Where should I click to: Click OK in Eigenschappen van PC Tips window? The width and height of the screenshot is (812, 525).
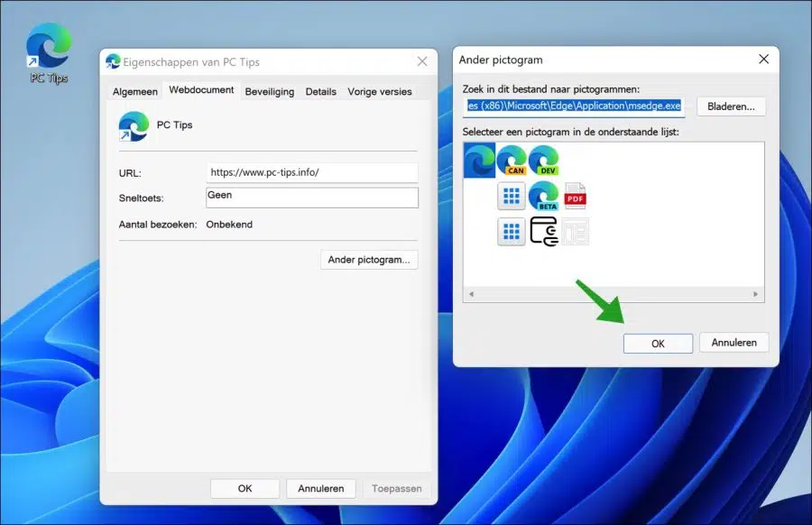(x=245, y=489)
